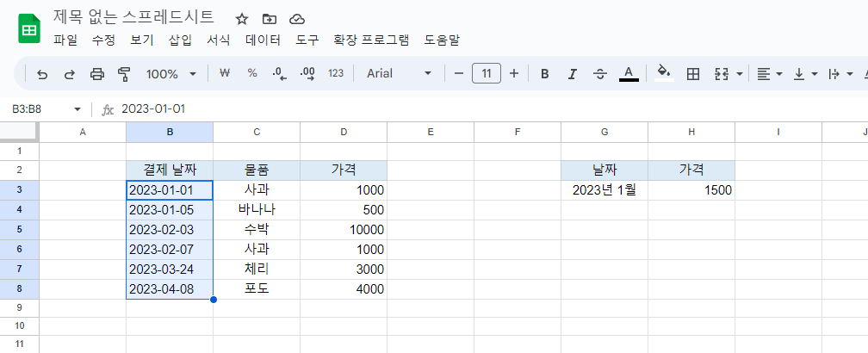Star this untitled spreadsheet

[x=242, y=19]
